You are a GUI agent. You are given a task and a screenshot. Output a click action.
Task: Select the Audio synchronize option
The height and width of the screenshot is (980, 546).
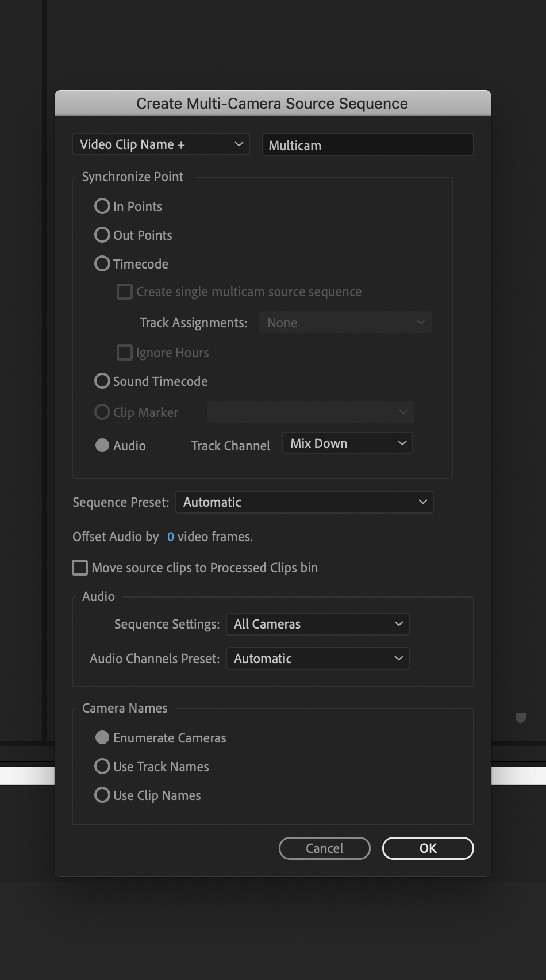102,446
